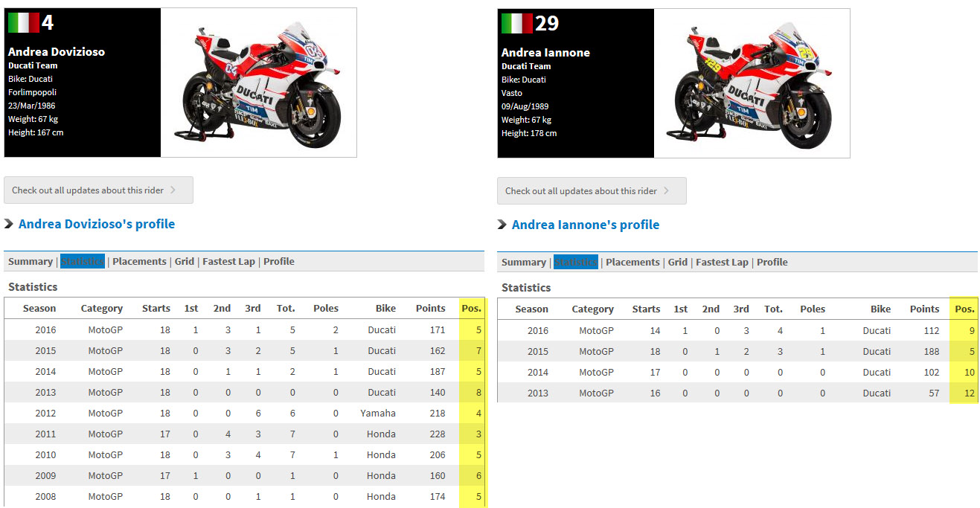This screenshot has height=508, width=980.
Task: Check out all updates about Iannone
Action: coord(592,191)
